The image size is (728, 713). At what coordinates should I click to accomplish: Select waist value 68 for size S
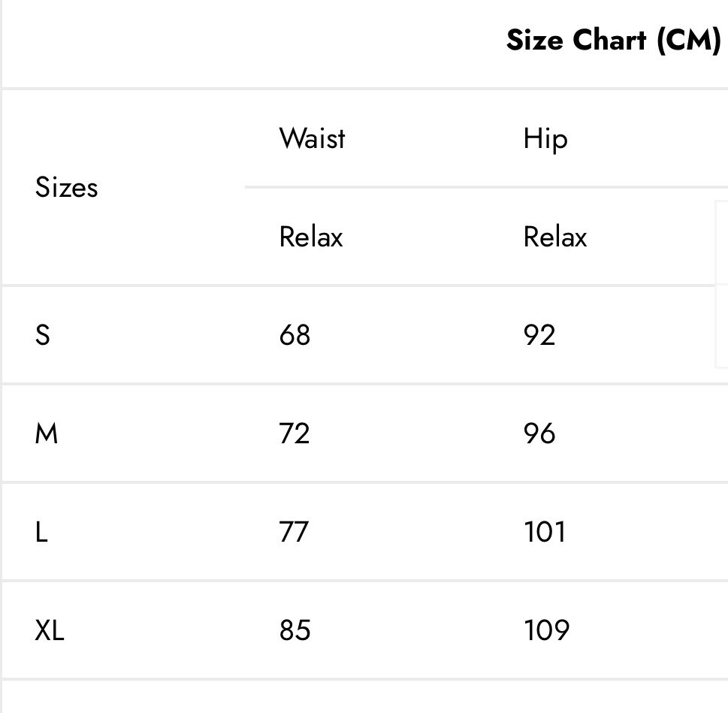295,334
